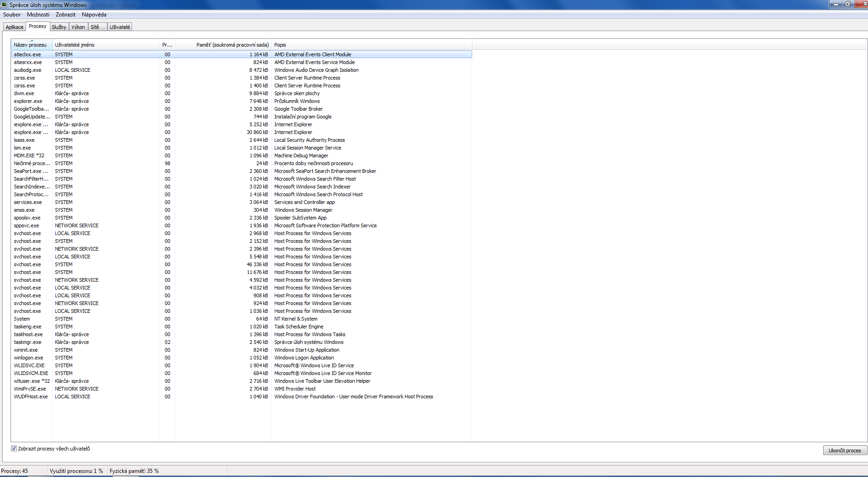The height and width of the screenshot is (477, 868).
Task: Open the Soubor menu
Action: click(x=12, y=15)
